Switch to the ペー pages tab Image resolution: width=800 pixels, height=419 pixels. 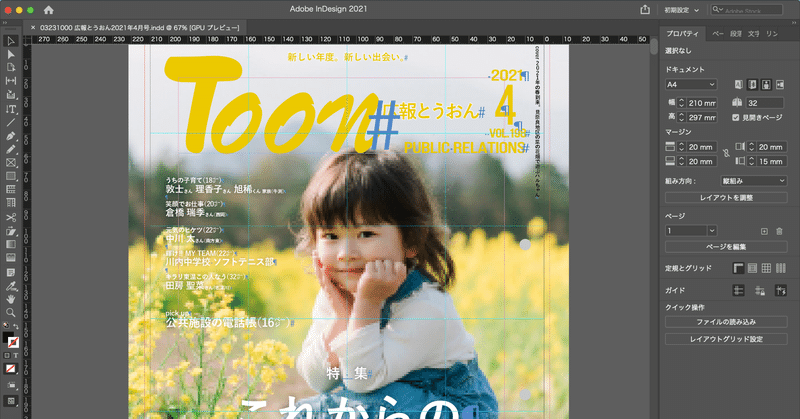[718, 34]
